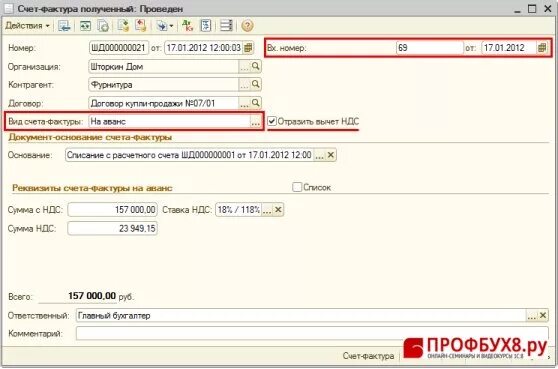Click the magnifier icon for Организация
Viewport: 558px width, 369px height.
[x=256, y=66]
